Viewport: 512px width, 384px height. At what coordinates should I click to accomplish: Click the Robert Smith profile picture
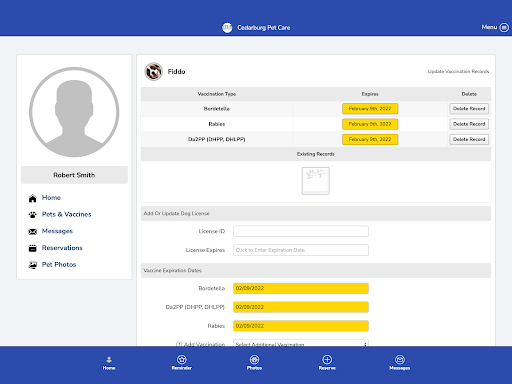[x=74, y=112]
